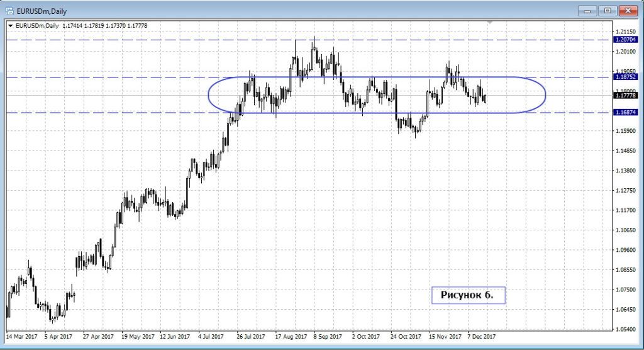Click the 26 Jul 2017 date on time axis

(250, 336)
